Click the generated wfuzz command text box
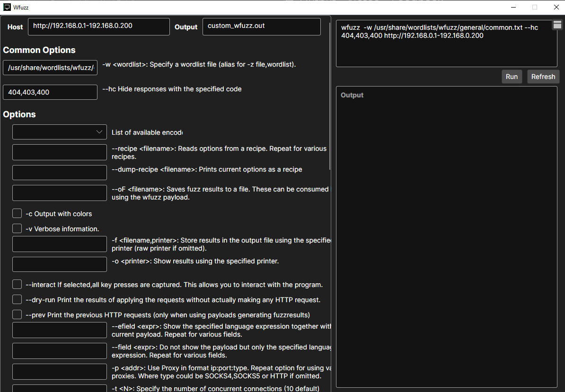 (446, 44)
